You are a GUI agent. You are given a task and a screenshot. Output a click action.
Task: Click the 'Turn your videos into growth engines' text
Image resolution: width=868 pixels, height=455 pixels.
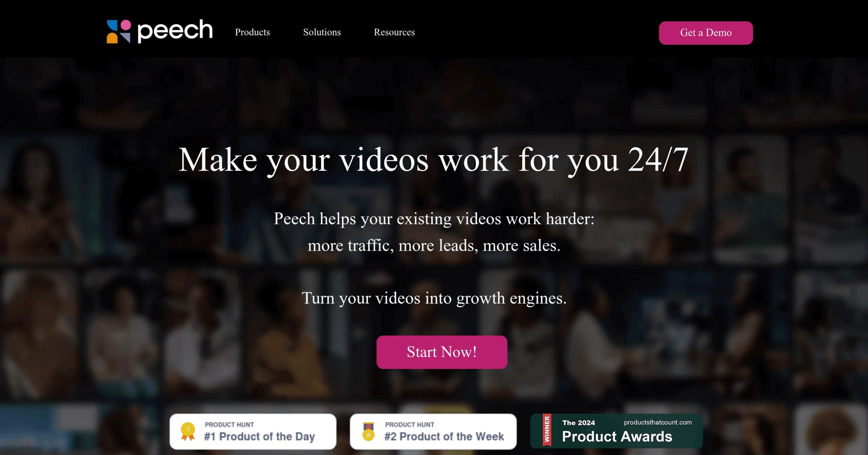pyautogui.click(x=434, y=298)
